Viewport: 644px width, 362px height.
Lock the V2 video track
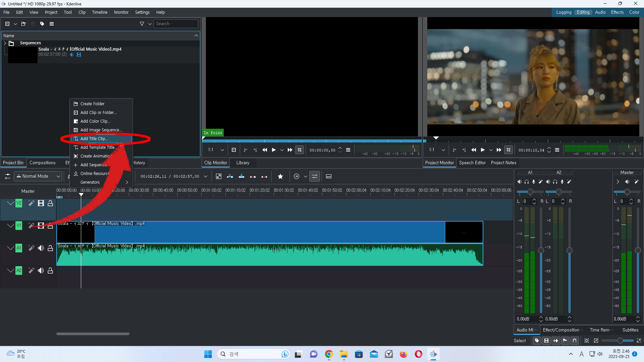(50, 203)
